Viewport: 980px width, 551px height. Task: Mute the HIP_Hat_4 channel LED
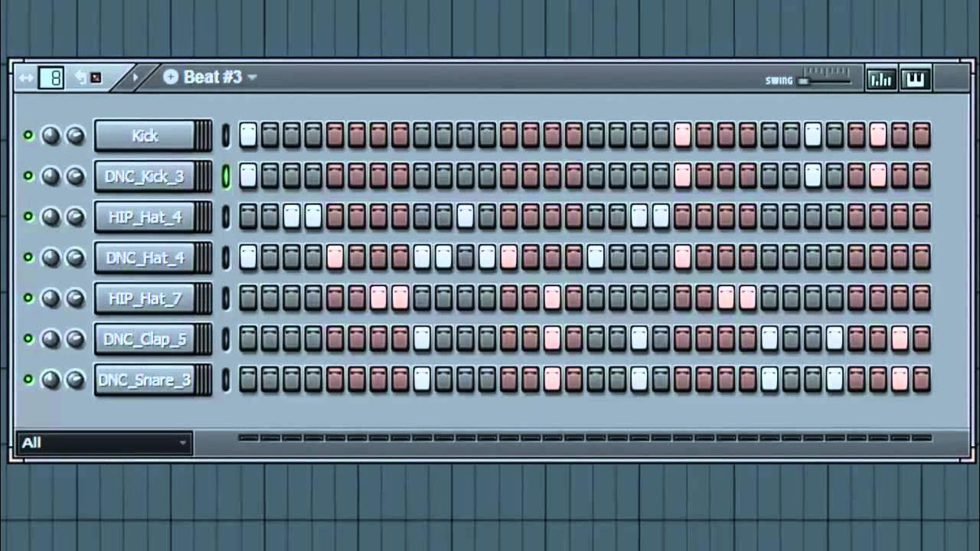coord(28,217)
